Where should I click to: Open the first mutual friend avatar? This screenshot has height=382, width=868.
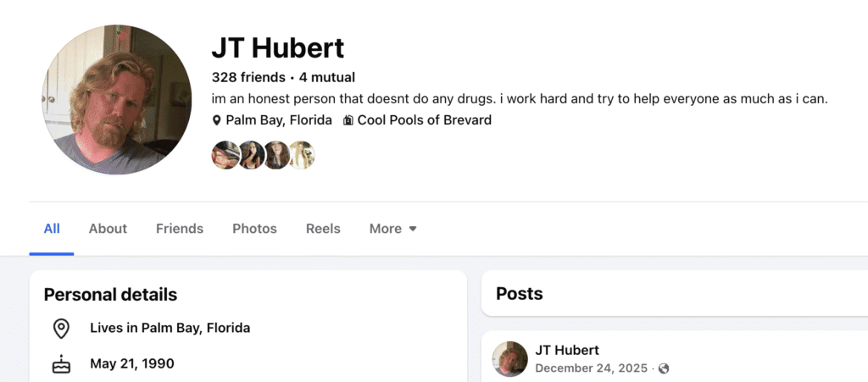(225, 155)
